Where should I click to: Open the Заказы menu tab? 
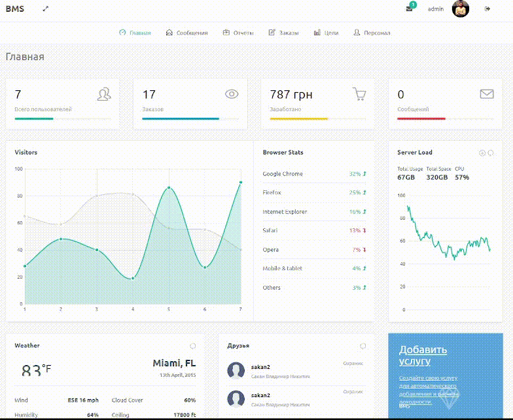tap(283, 33)
